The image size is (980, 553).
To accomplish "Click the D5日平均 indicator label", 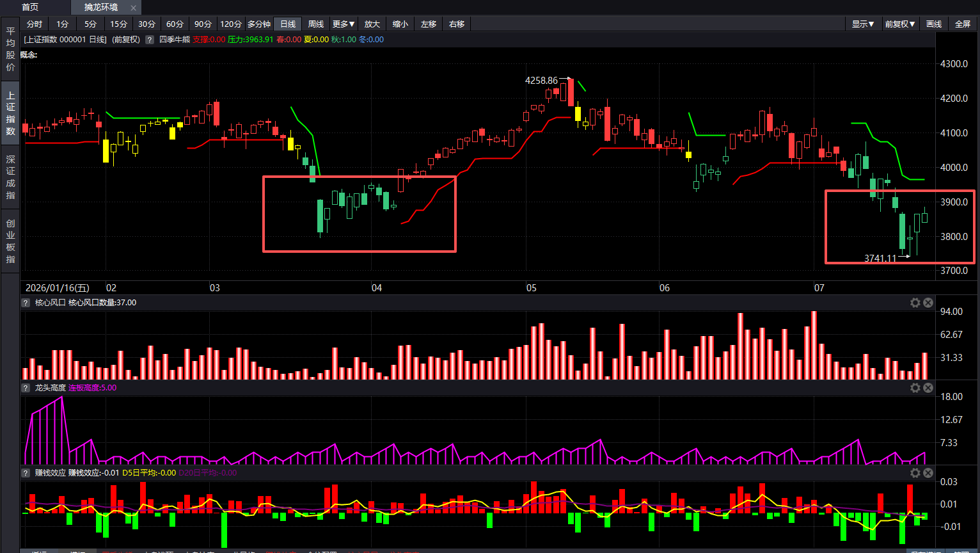I will 149,473.
